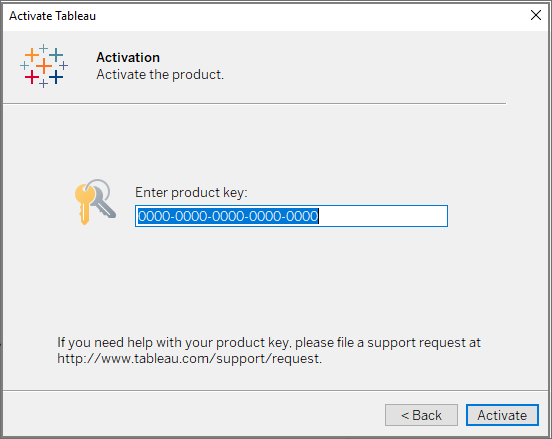Click the Activate button
The image size is (552, 439).
tap(502, 415)
